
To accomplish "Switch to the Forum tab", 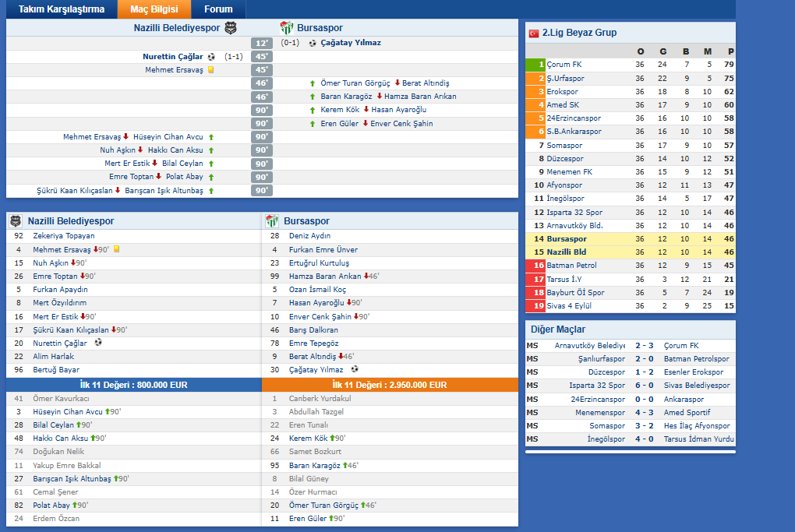I will tap(218, 9).
